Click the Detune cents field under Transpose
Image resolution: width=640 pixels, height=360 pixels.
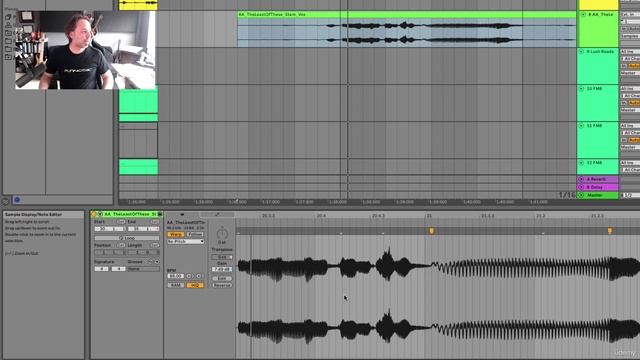[222, 257]
